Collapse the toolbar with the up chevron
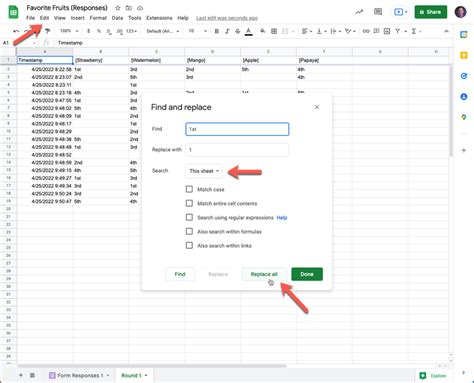Screen dimensions: 474x383 coord(446,31)
